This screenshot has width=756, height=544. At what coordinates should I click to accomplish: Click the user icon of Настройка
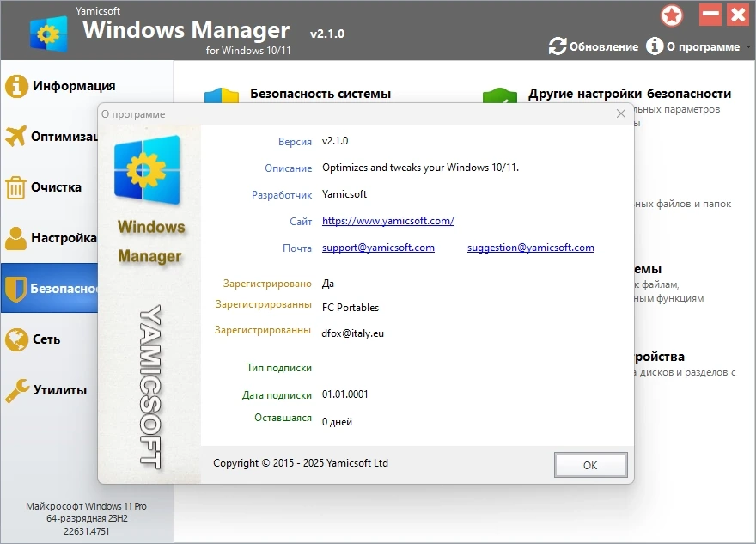16,238
